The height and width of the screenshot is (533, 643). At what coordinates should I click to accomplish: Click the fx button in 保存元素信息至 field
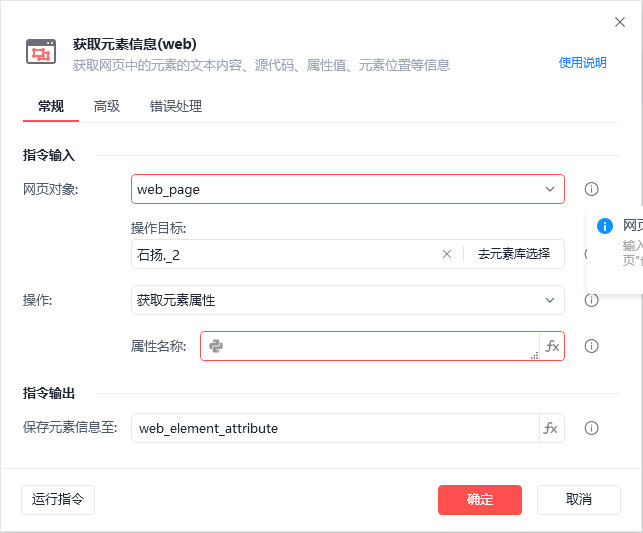(551, 428)
